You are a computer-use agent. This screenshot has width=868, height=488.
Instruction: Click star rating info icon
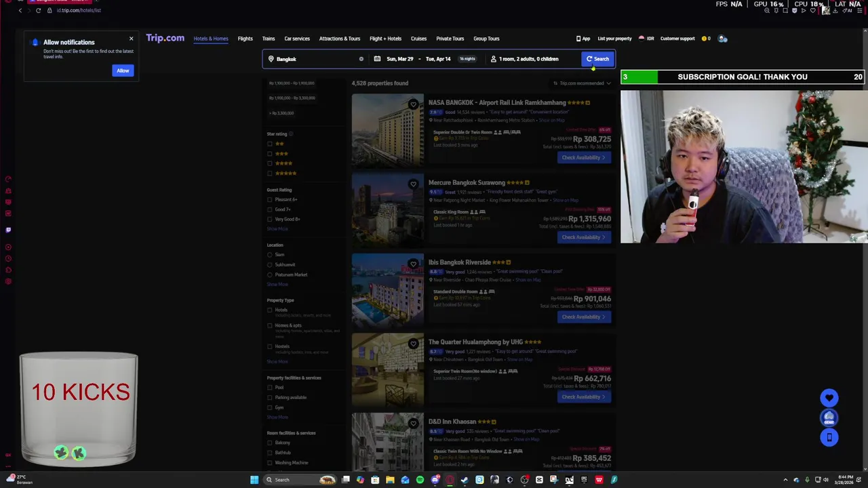(x=291, y=134)
